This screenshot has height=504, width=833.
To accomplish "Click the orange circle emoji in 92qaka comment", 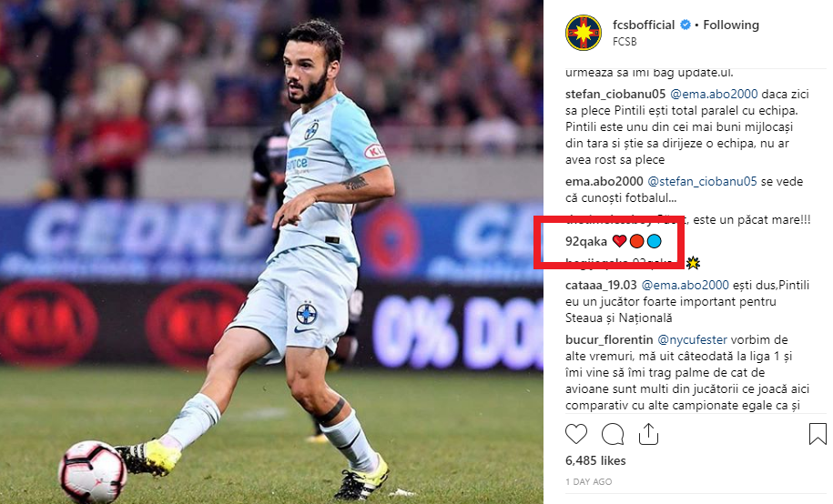I will point(636,241).
